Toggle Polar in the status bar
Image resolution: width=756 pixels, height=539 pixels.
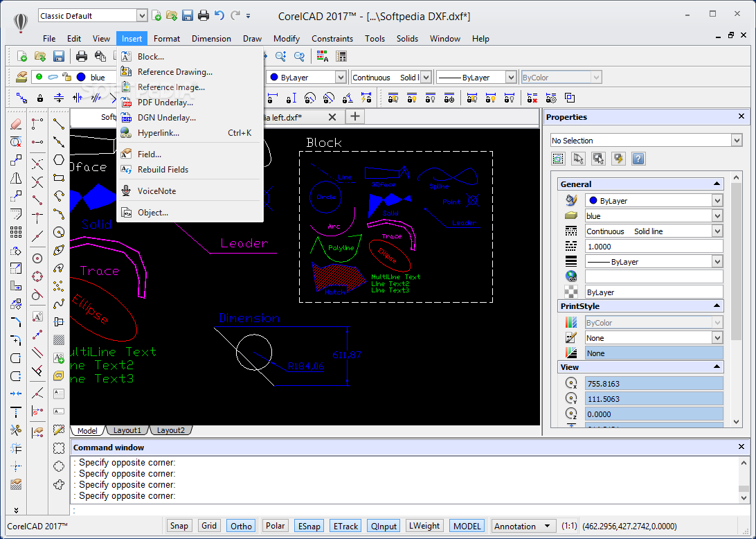coord(276,525)
